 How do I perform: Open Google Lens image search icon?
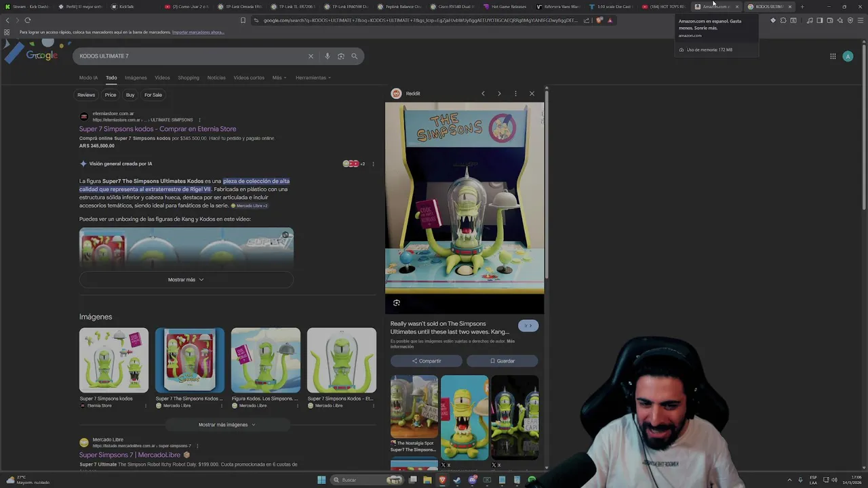tap(341, 56)
